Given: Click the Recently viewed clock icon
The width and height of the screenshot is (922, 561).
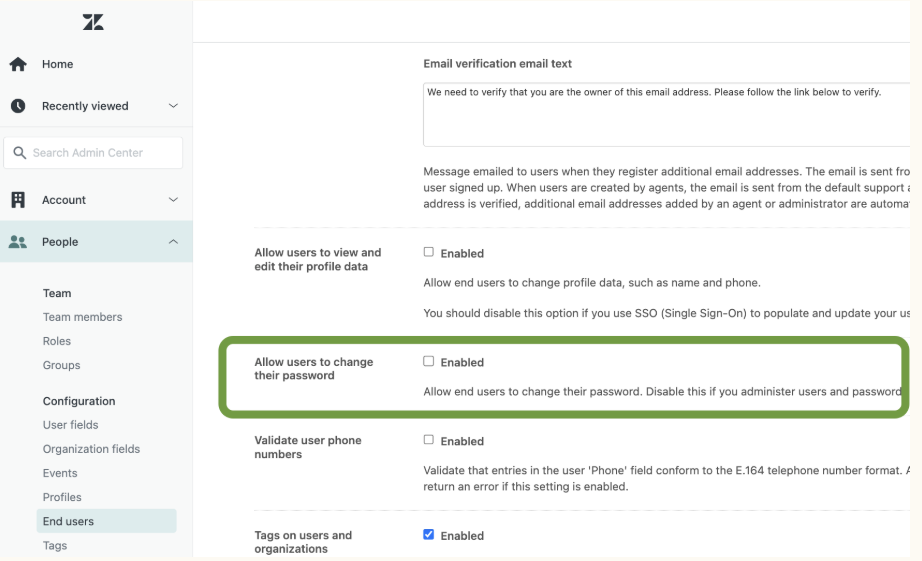Looking at the screenshot, I should coord(18,106).
